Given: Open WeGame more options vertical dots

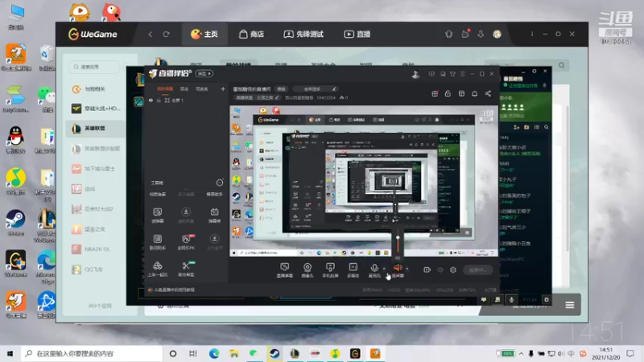Looking at the screenshot, I should click(532, 34).
